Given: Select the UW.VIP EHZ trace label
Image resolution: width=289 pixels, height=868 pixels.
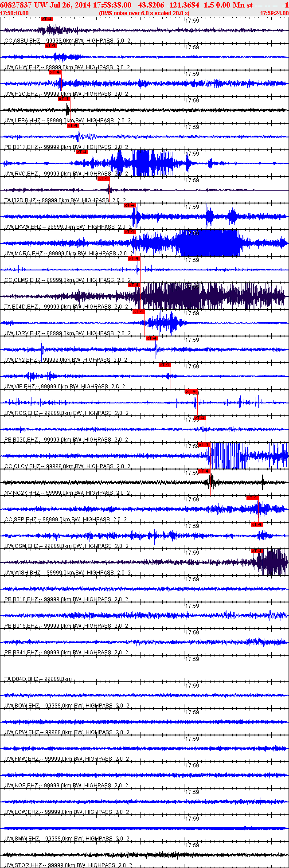Looking at the screenshot, I should pos(65,387).
